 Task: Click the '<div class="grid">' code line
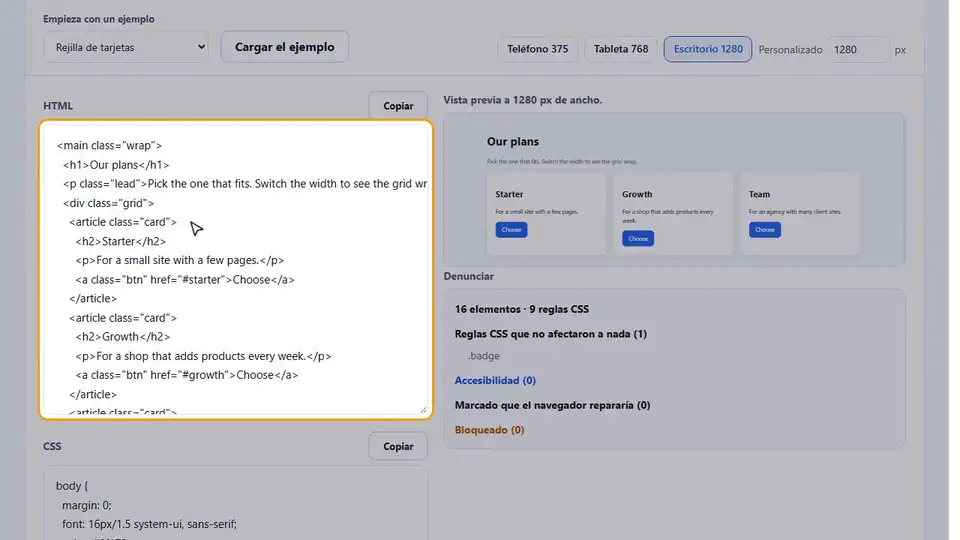[x=108, y=203]
